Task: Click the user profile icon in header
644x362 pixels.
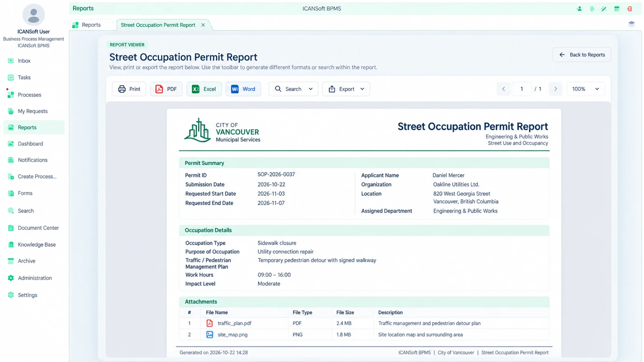Action: 579,9
